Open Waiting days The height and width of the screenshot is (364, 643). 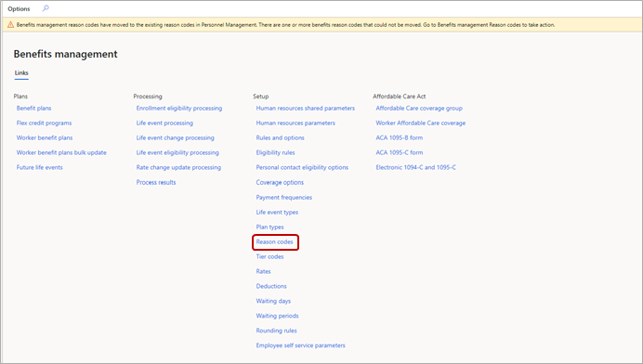coord(273,301)
